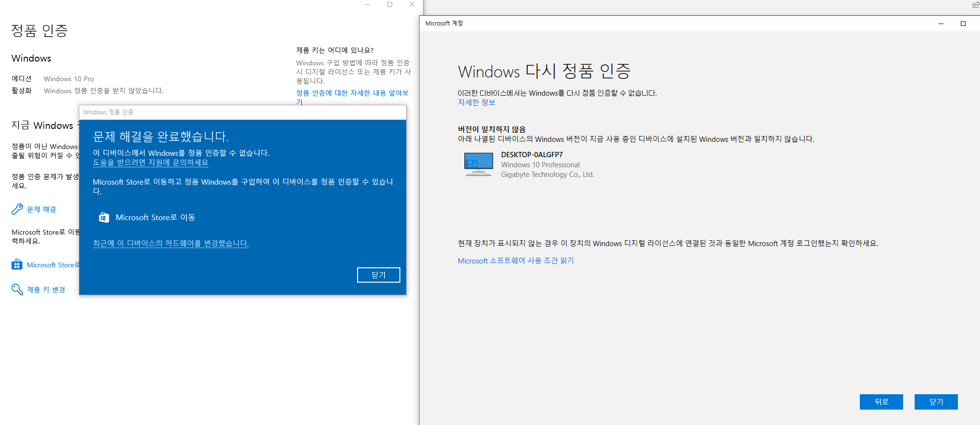
Task: Click the 뒤로 button in Microsoft 계정 window
Action: 881,402
